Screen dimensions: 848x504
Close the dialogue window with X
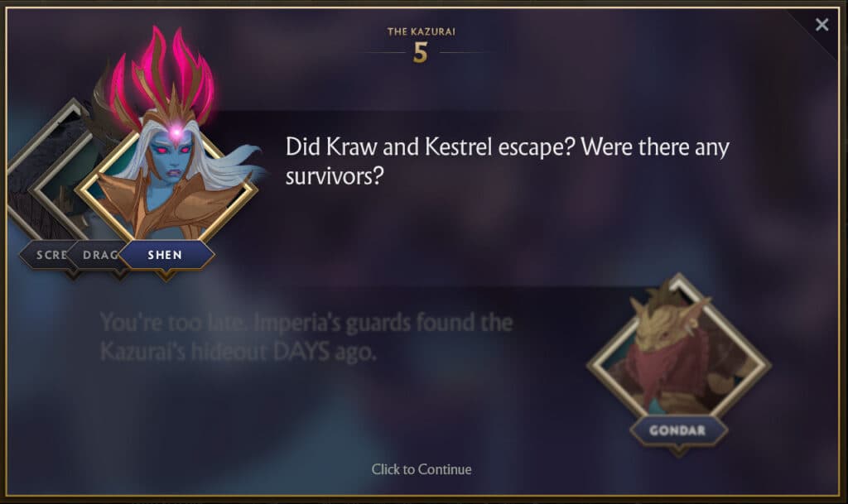(821, 24)
